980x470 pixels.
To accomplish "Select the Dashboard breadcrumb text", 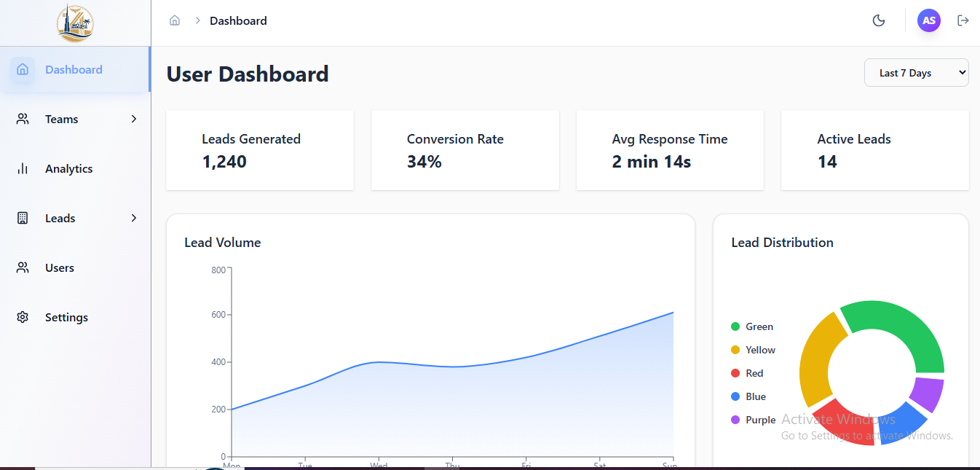I will pos(238,21).
